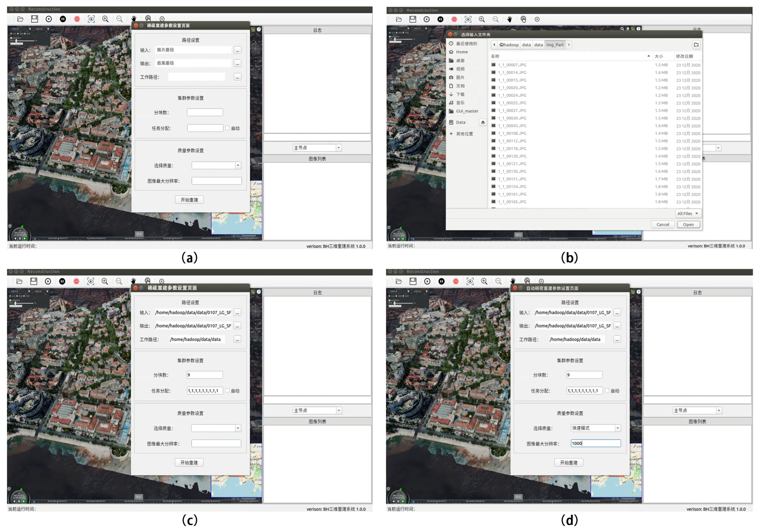
Task: Toggle the 自动 checkbox in panel (c) dialog
Action: pyautogui.click(x=227, y=390)
